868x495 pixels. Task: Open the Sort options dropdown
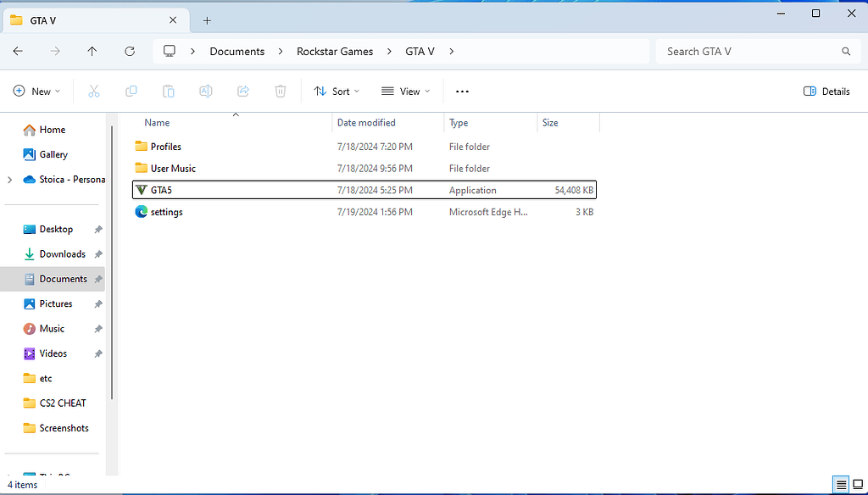pyautogui.click(x=337, y=91)
